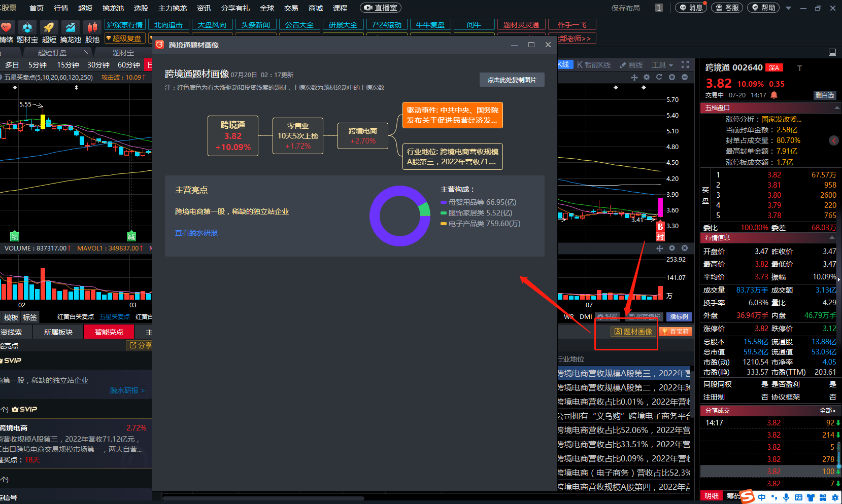Click 研报大全 shortcut button
842x504 pixels.
tap(343, 25)
